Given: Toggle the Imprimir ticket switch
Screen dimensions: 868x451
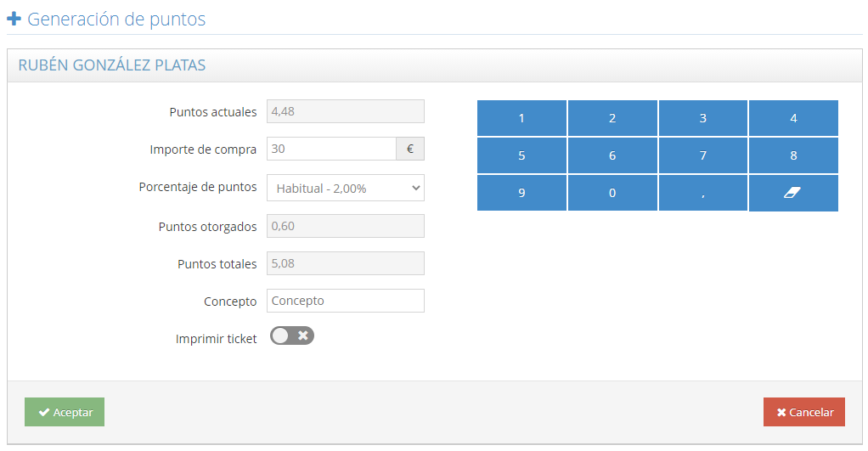Looking at the screenshot, I should click(292, 335).
